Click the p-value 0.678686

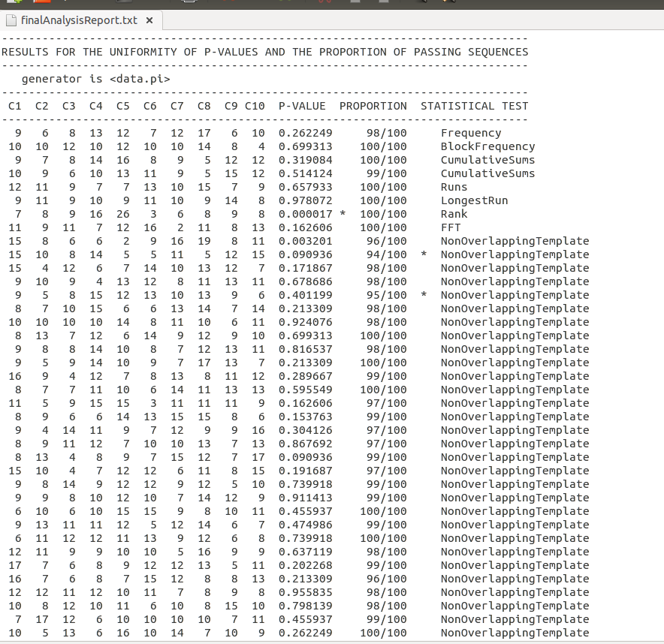(x=305, y=281)
